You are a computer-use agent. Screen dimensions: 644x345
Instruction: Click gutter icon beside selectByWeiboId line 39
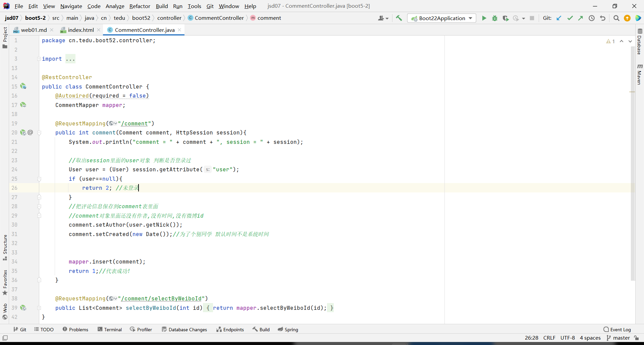click(x=23, y=307)
